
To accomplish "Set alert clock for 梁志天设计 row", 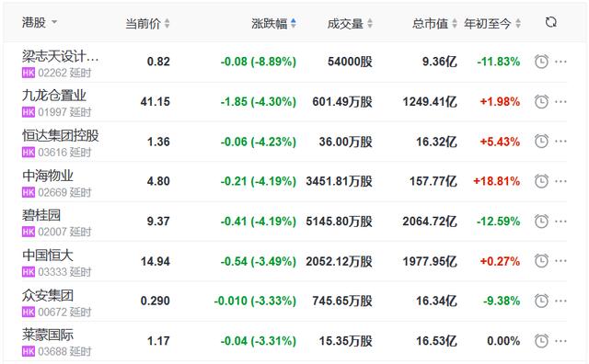I will click(541, 62).
